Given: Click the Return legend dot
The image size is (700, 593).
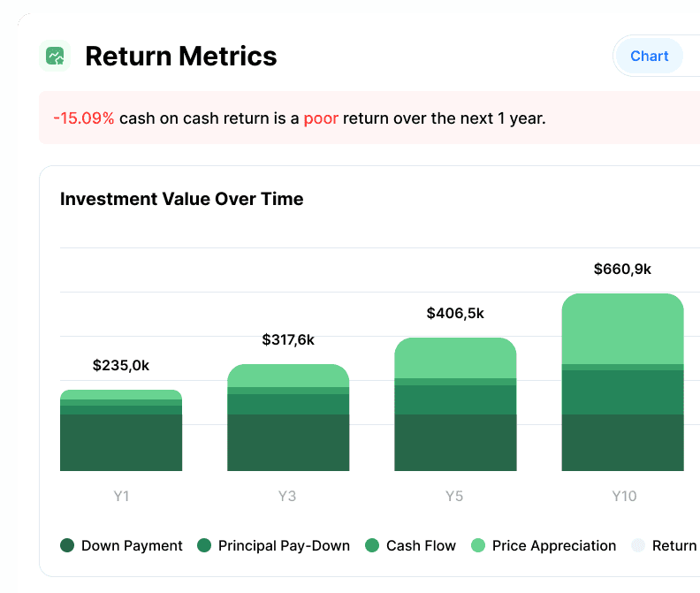Looking at the screenshot, I should pos(638,545).
